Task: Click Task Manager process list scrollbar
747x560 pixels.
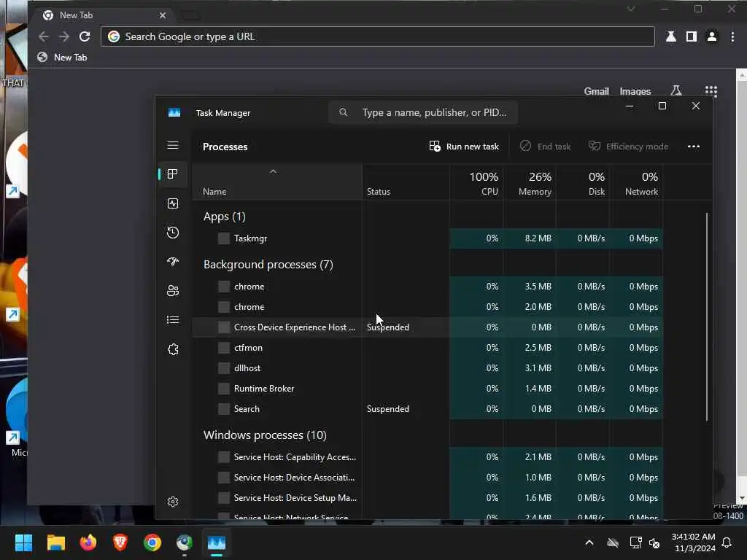Action: pos(706,316)
